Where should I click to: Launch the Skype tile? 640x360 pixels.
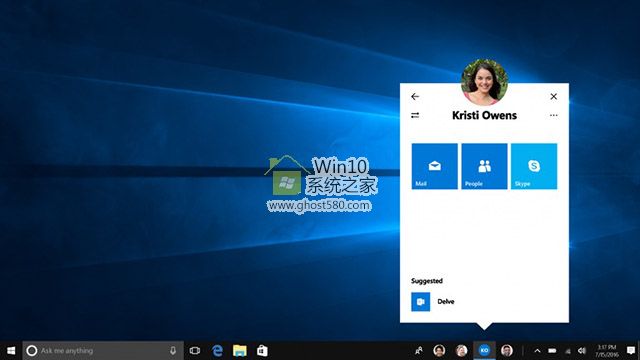coord(534,166)
